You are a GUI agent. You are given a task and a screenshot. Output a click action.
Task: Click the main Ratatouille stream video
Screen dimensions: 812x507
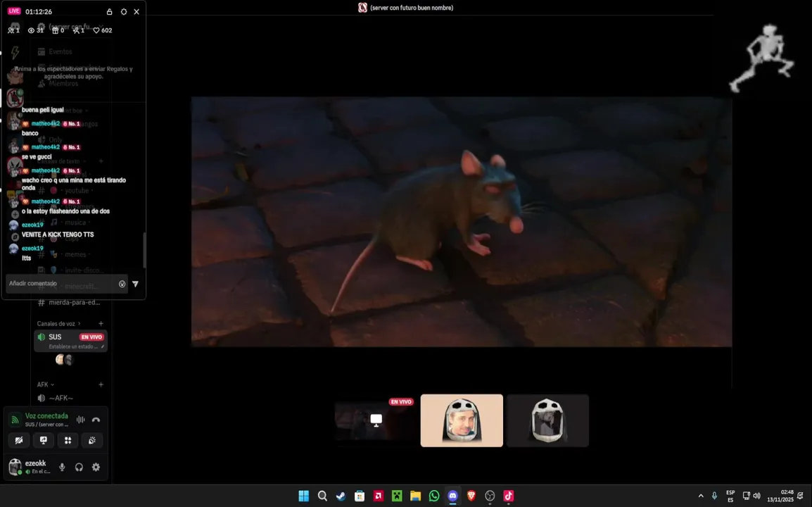[462, 221]
